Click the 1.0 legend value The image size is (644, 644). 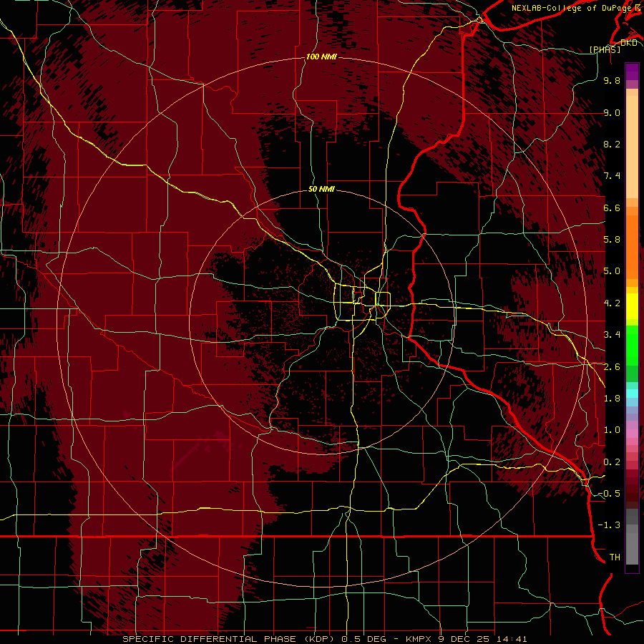(612, 430)
